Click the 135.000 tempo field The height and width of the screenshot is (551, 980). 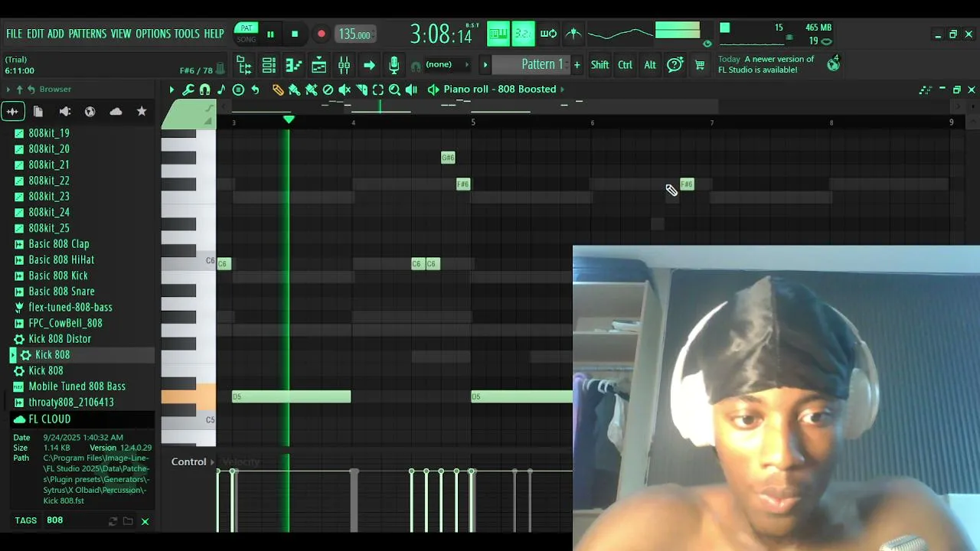coord(354,34)
